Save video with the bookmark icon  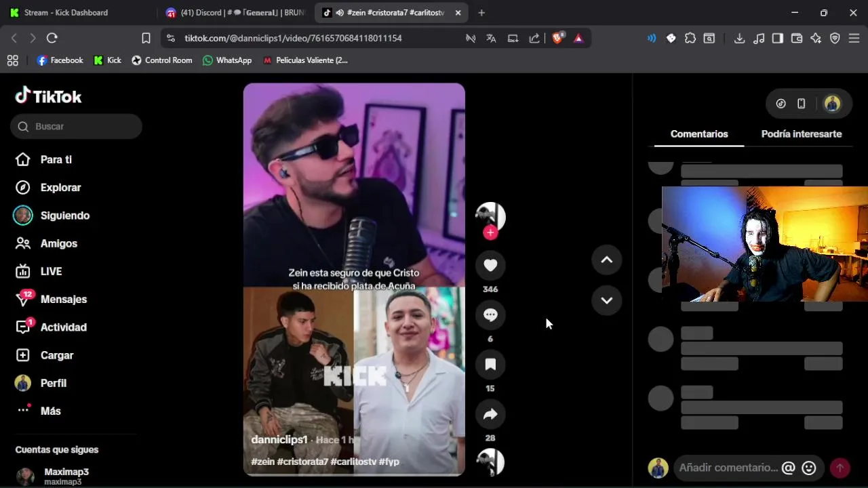click(490, 365)
